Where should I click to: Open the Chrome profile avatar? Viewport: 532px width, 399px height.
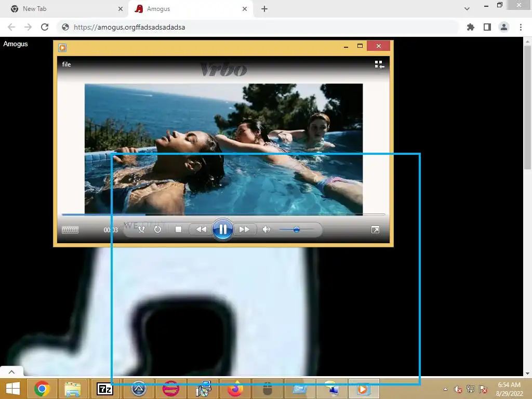pos(504,27)
